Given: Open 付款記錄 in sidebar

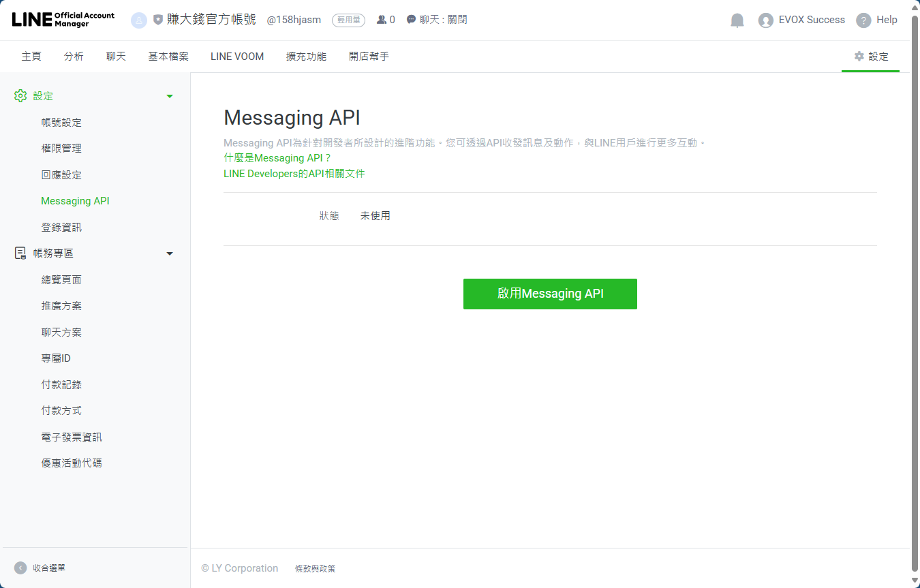Looking at the screenshot, I should [61, 385].
